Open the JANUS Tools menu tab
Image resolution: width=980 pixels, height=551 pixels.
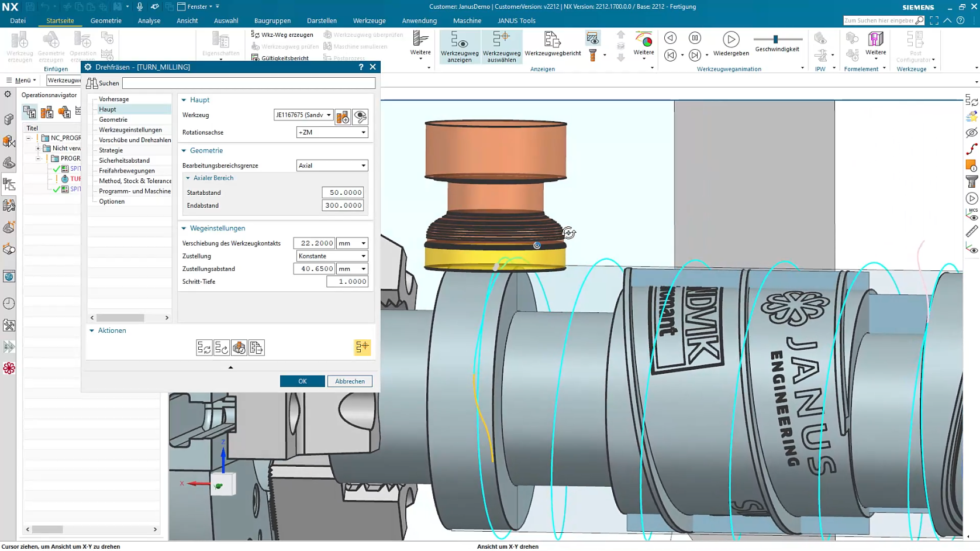516,20
